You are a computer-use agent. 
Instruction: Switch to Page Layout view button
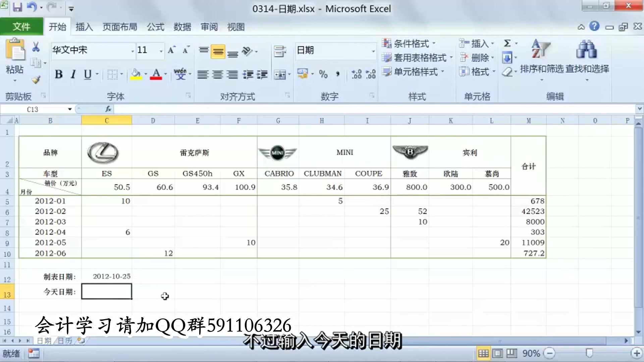point(497,353)
